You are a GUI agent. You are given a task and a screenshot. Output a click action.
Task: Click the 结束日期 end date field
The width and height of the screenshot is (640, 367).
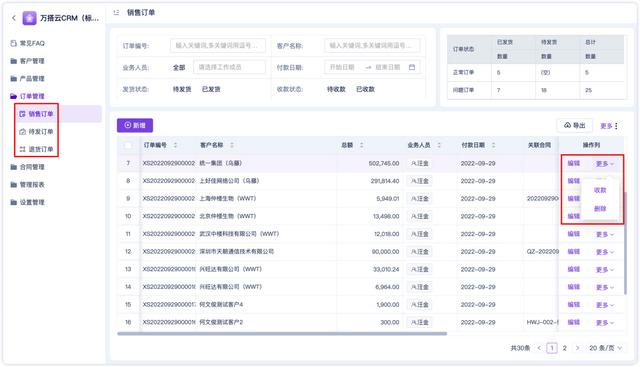pos(388,67)
